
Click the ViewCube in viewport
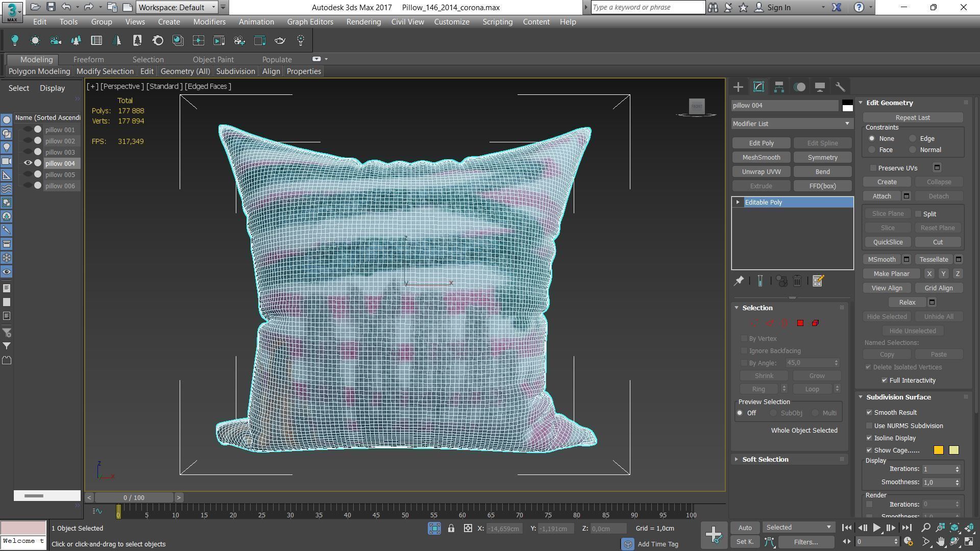coord(697,106)
